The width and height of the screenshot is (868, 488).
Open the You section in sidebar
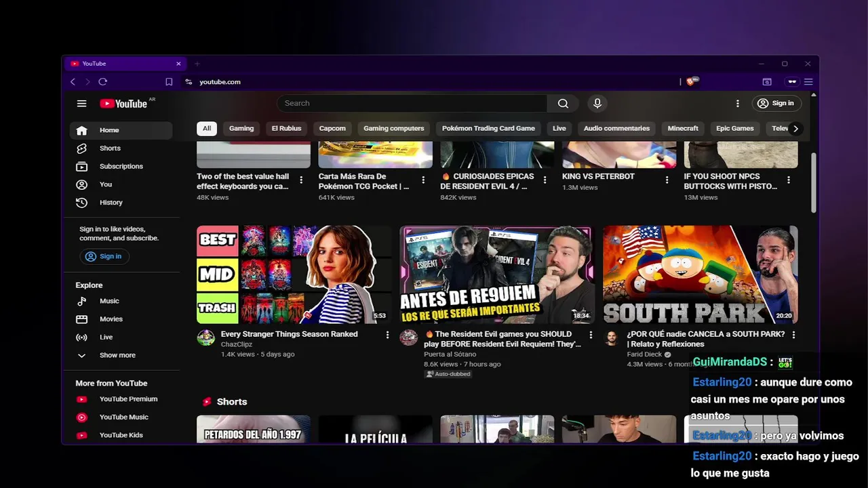(121, 184)
